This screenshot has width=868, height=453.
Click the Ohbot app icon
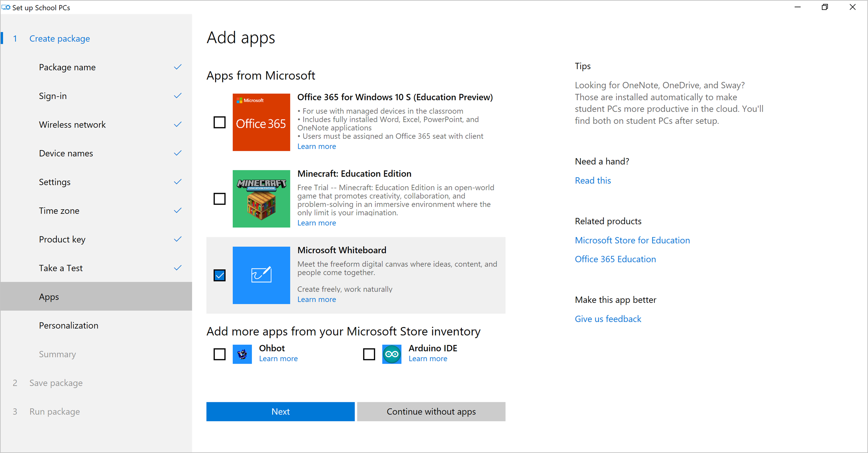[242, 354]
